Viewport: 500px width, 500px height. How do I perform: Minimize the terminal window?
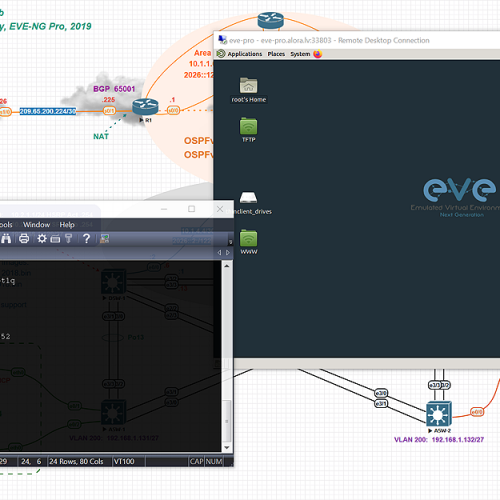(x=164, y=209)
